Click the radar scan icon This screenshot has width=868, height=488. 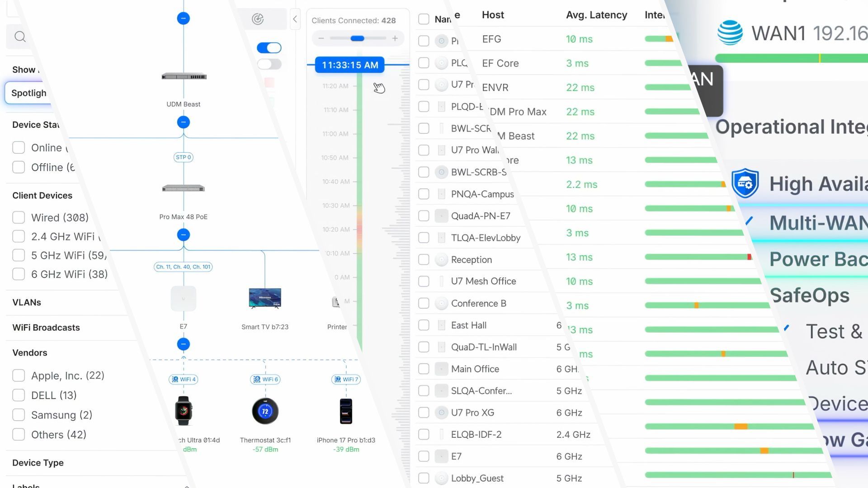(x=258, y=19)
